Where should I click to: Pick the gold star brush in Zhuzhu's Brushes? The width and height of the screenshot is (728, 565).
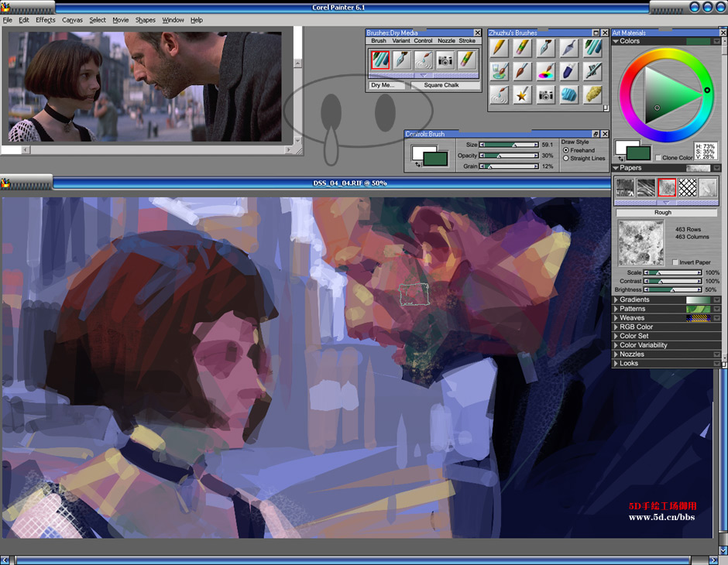pyautogui.click(x=523, y=95)
